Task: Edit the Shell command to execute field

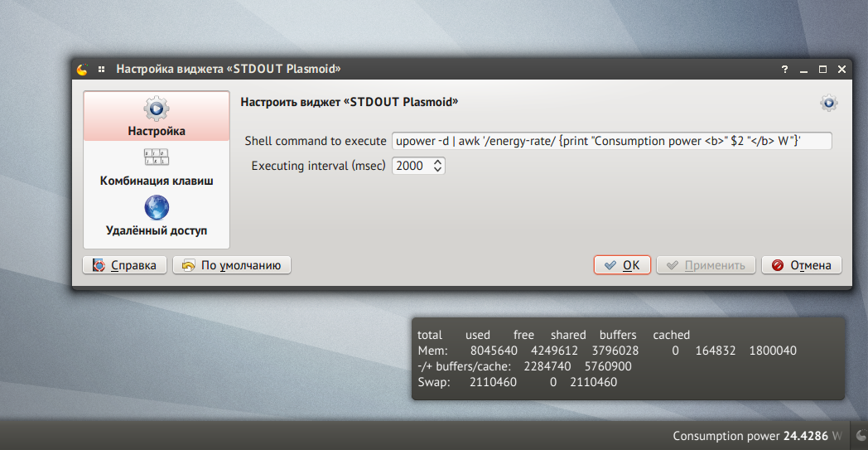Action: tap(612, 141)
